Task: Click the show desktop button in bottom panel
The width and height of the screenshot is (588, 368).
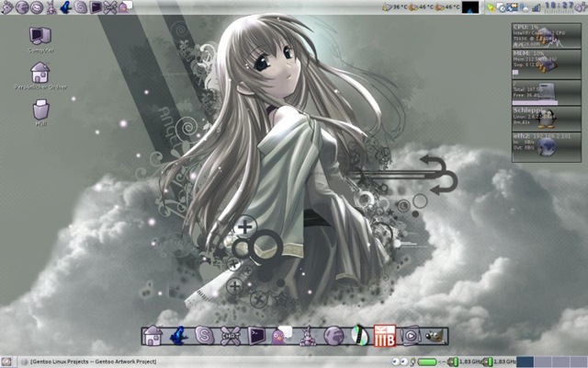Action: tap(6, 362)
